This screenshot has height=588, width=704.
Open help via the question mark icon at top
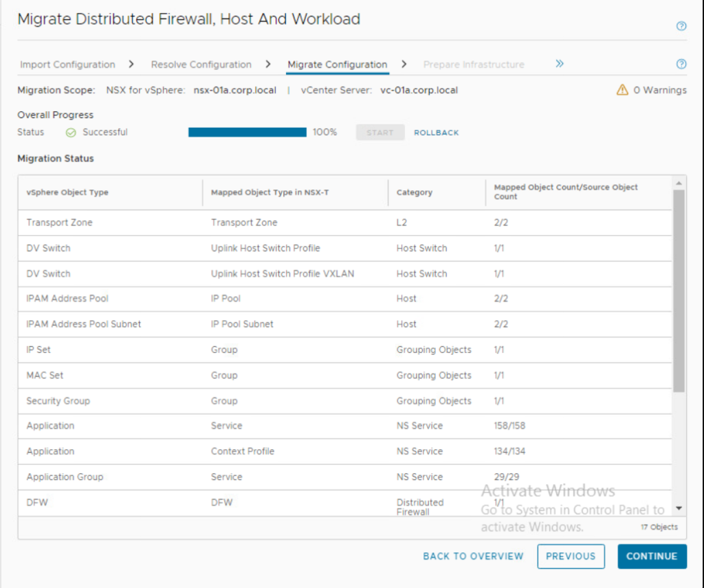point(681,25)
